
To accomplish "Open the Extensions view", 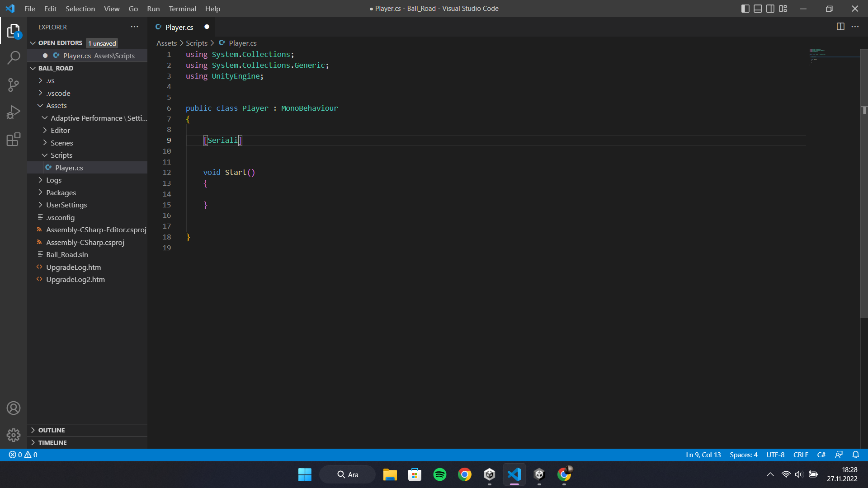I will pyautogui.click(x=14, y=139).
